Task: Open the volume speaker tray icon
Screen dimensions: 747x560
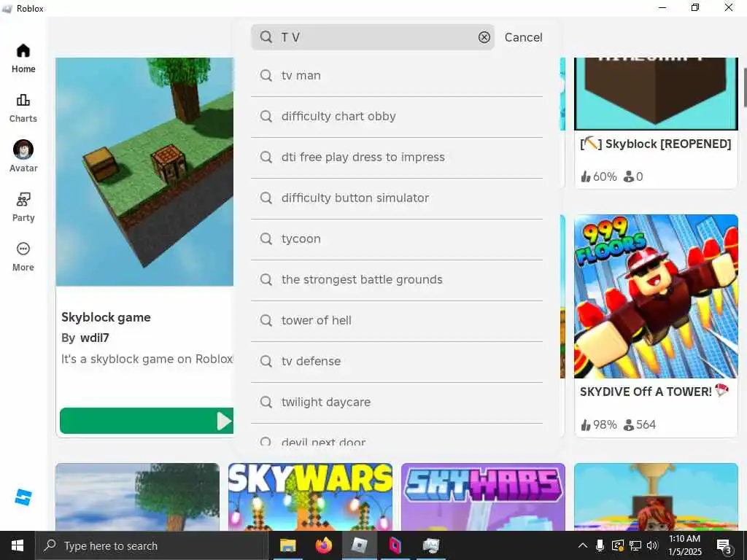Action: 652,545
